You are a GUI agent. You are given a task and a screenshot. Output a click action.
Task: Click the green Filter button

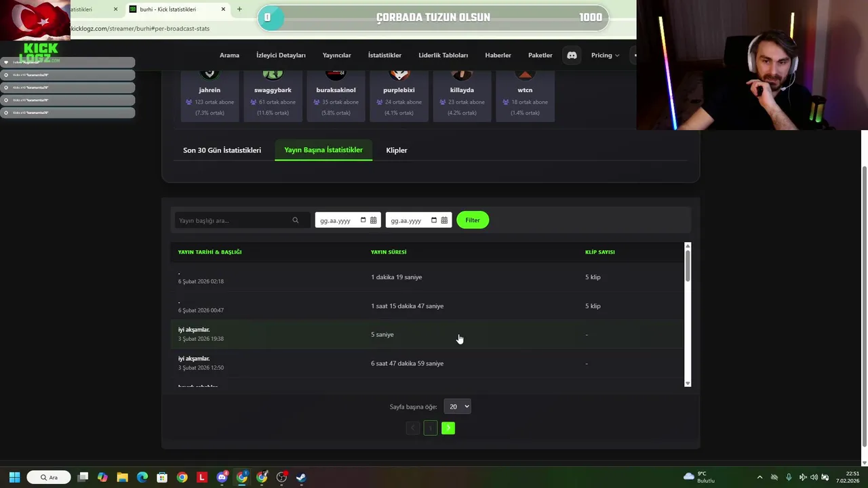[473, 220]
